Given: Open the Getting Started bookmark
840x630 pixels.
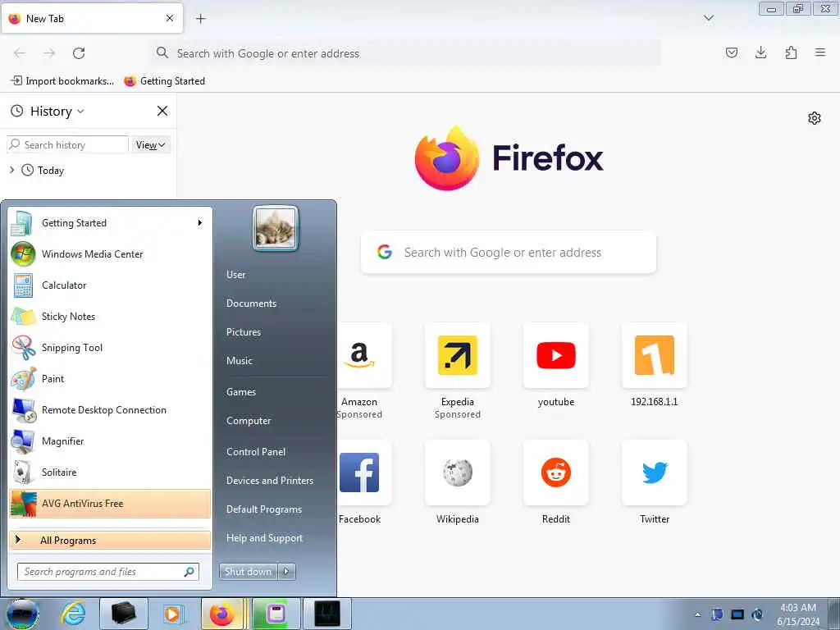Looking at the screenshot, I should click(164, 81).
